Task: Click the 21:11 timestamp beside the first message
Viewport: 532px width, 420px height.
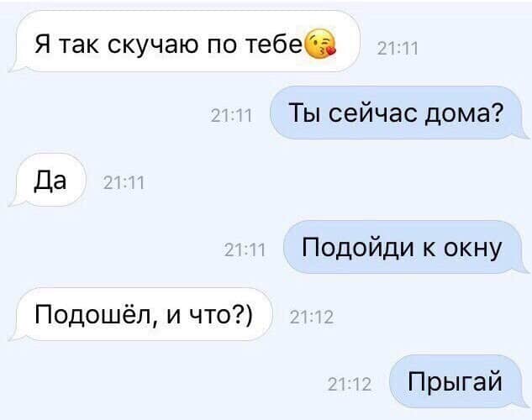Action: point(398,50)
